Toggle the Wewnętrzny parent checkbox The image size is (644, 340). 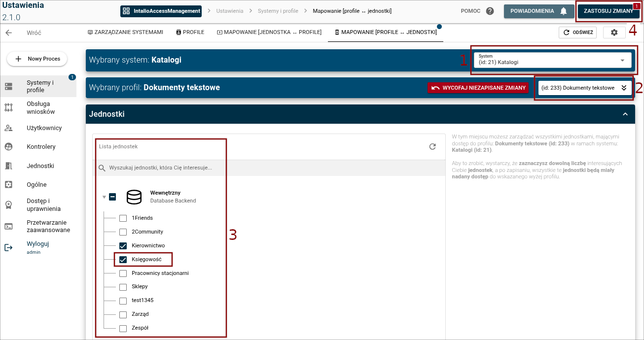point(112,197)
